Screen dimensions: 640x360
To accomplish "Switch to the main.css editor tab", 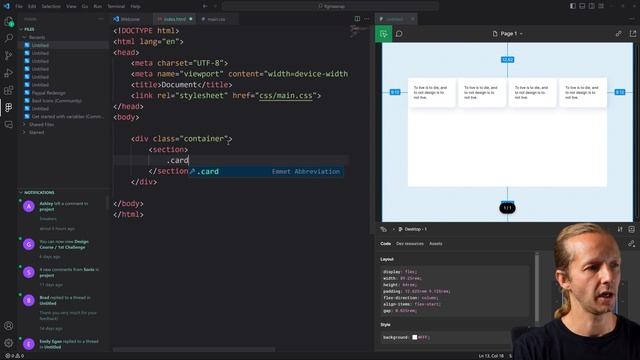I will point(216,19).
